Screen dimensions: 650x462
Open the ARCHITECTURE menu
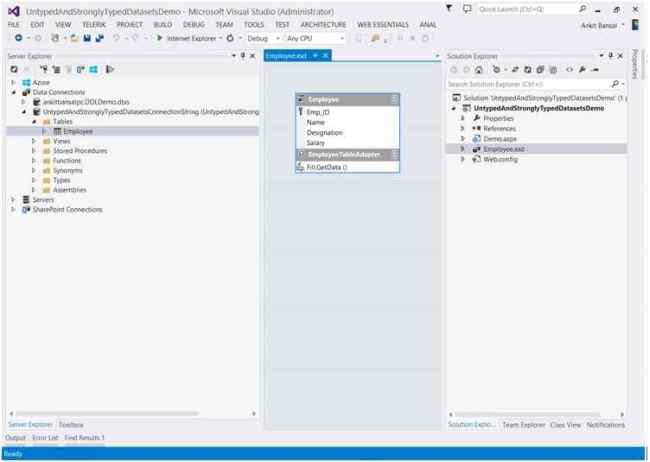[323, 25]
